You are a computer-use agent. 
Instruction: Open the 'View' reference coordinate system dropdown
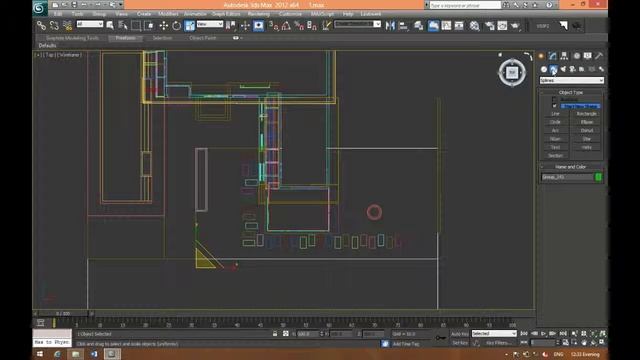210,24
